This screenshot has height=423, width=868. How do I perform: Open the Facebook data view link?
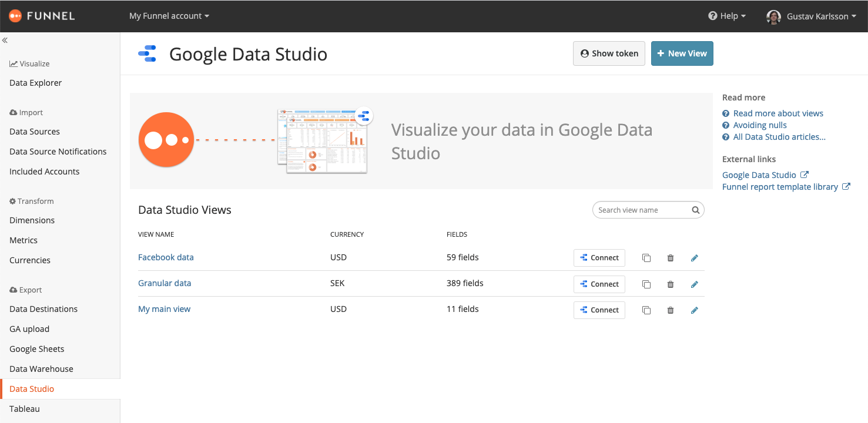point(166,257)
